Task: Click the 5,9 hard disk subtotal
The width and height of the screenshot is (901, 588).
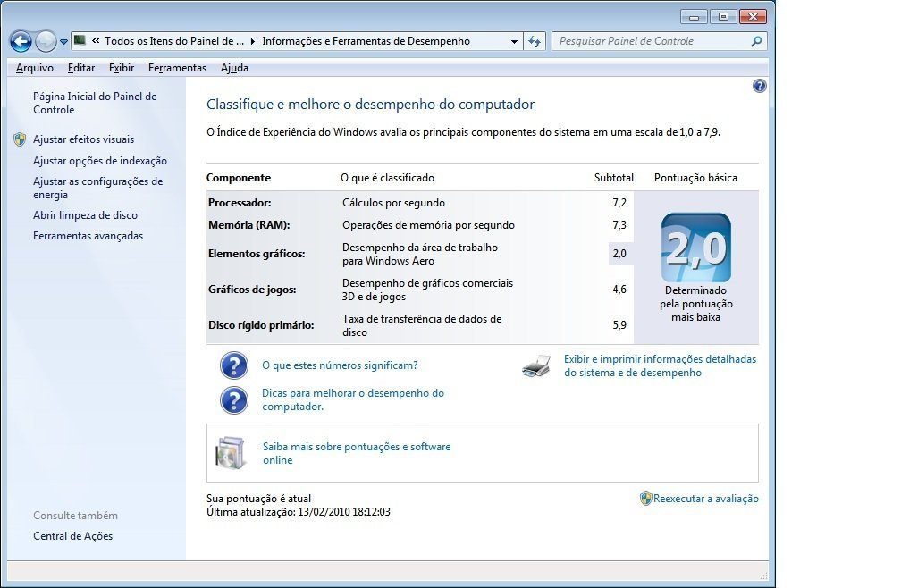Action: click(619, 325)
